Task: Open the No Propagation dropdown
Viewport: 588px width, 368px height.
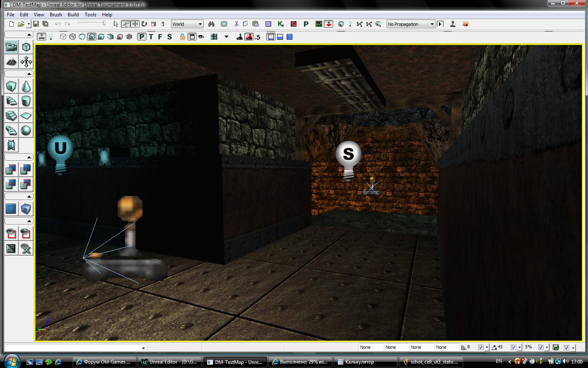Action: click(x=411, y=24)
